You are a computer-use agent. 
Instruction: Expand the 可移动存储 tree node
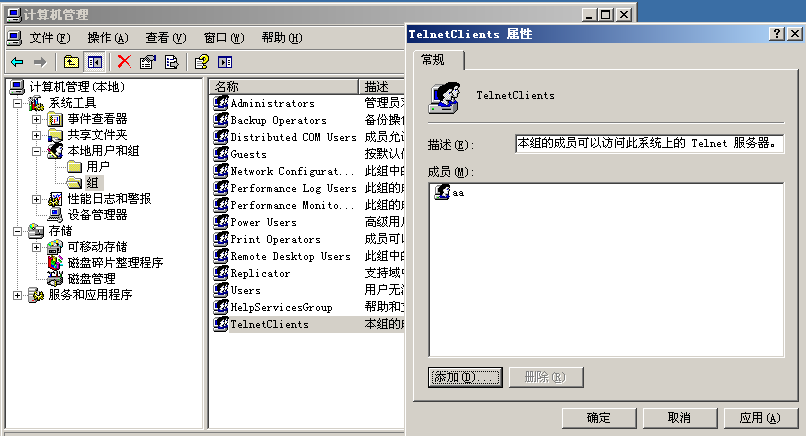[x=36, y=247]
